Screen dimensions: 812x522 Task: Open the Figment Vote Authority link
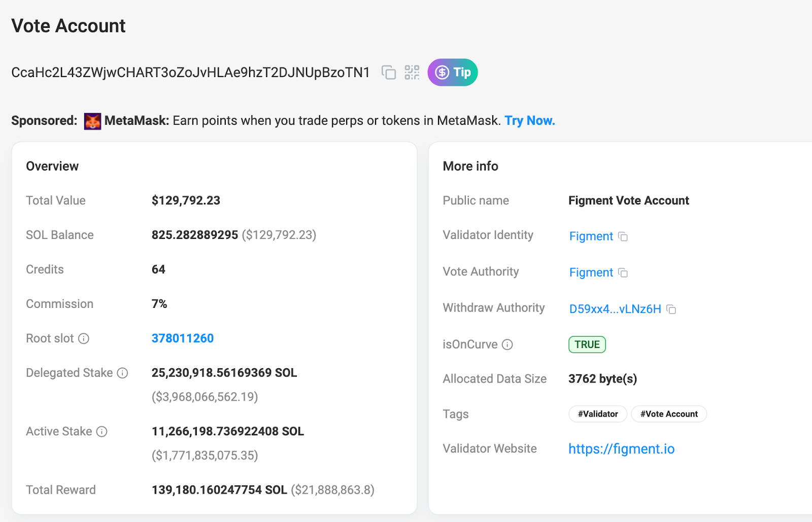pos(591,272)
